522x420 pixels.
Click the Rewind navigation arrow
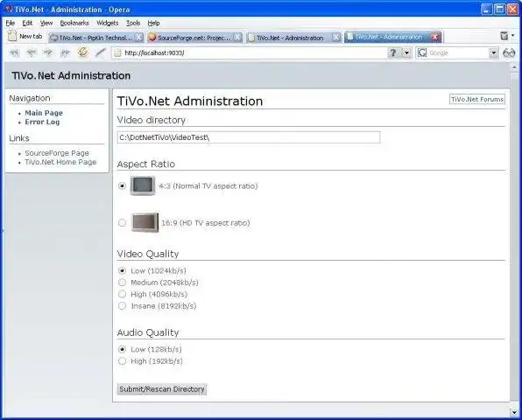14,52
